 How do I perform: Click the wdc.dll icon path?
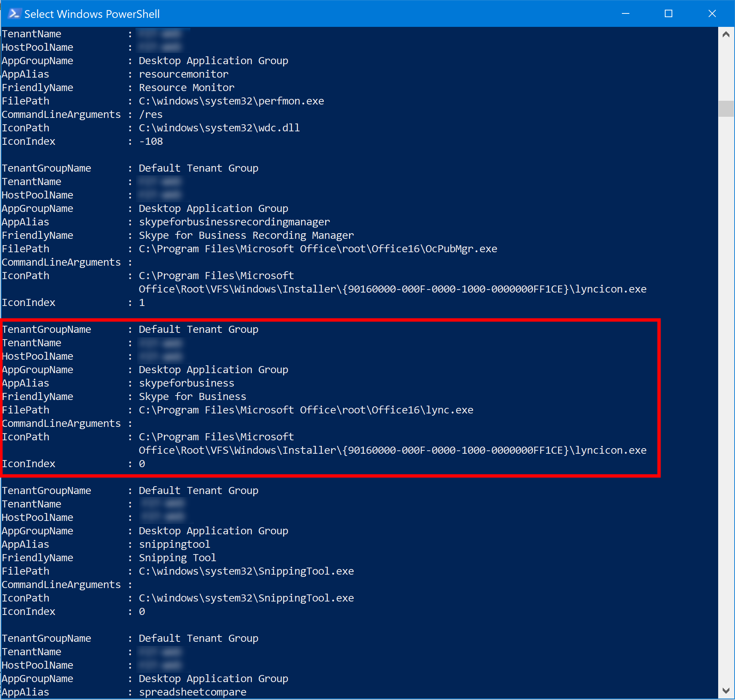pyautogui.click(x=219, y=128)
